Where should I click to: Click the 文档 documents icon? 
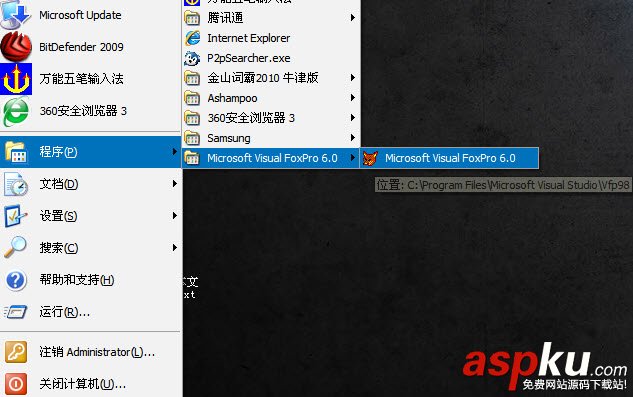[16, 184]
